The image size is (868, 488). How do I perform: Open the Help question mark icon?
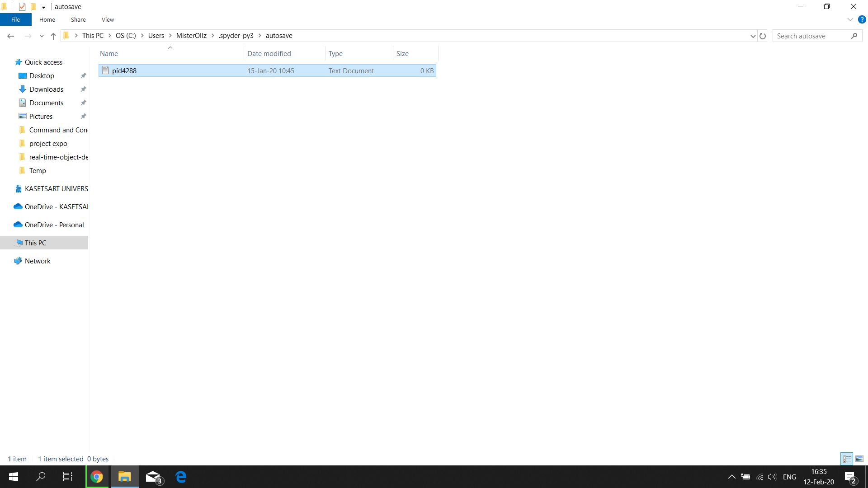[x=862, y=19]
